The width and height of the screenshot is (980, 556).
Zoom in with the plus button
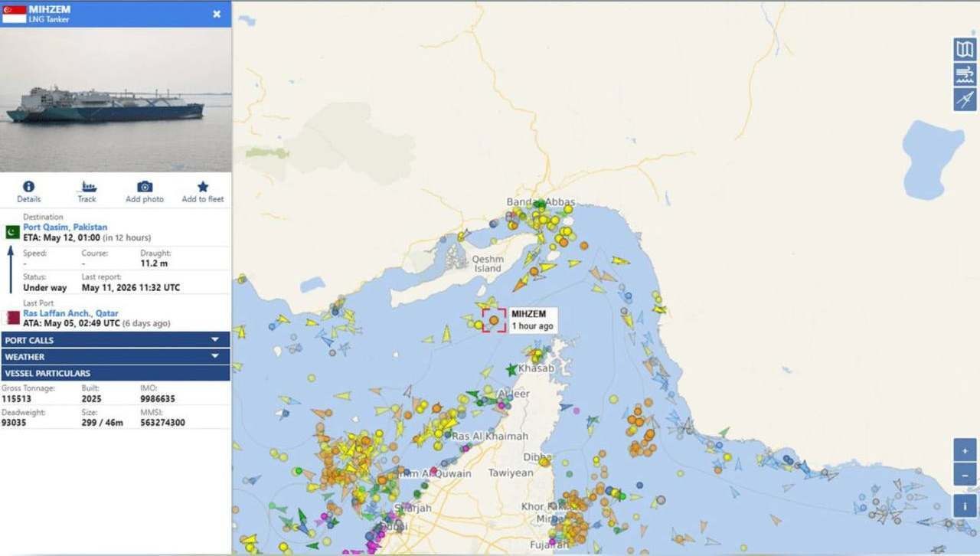coord(965,450)
